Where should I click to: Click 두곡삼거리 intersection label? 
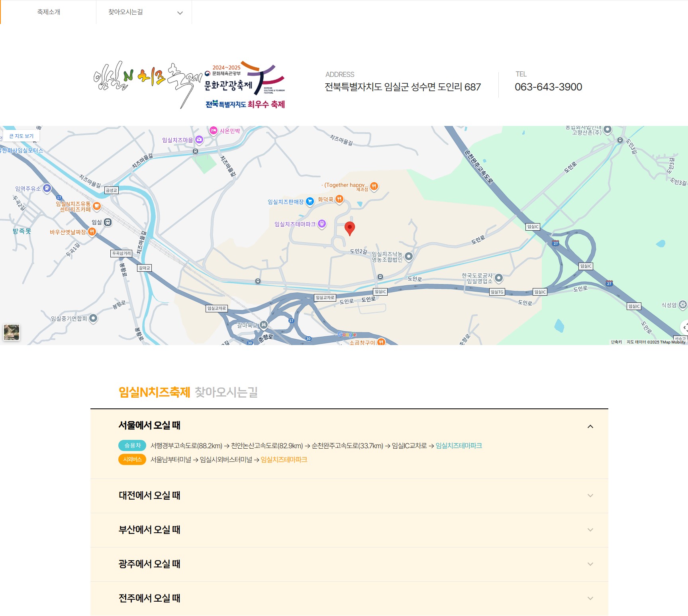121,253
